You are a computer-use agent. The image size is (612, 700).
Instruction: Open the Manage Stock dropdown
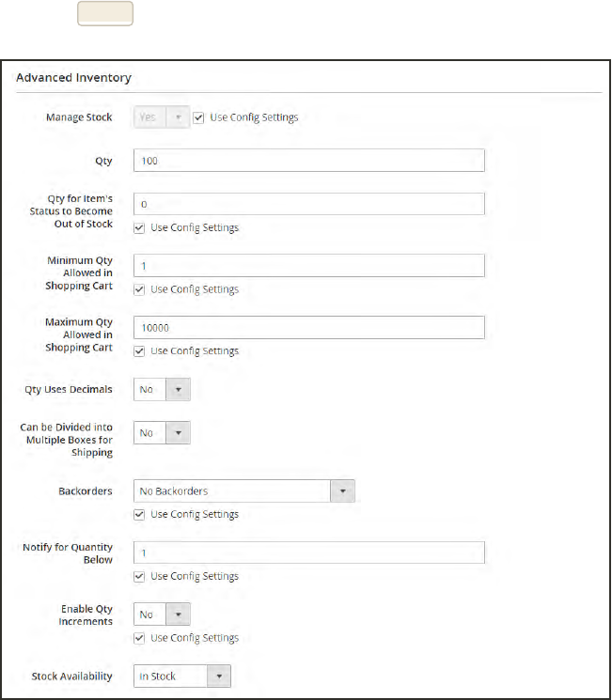point(162,117)
